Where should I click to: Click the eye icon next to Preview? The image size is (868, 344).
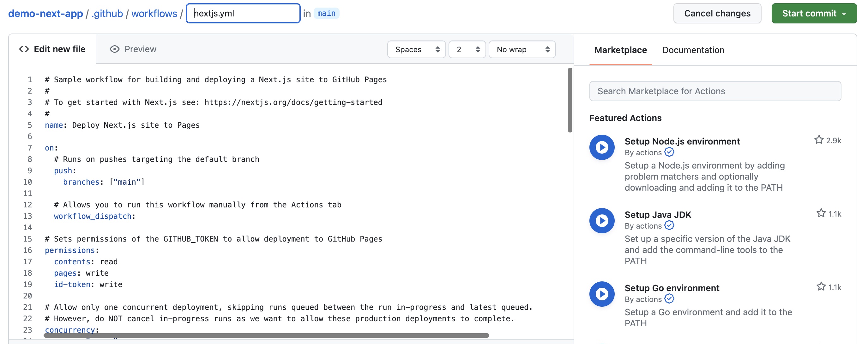point(115,49)
